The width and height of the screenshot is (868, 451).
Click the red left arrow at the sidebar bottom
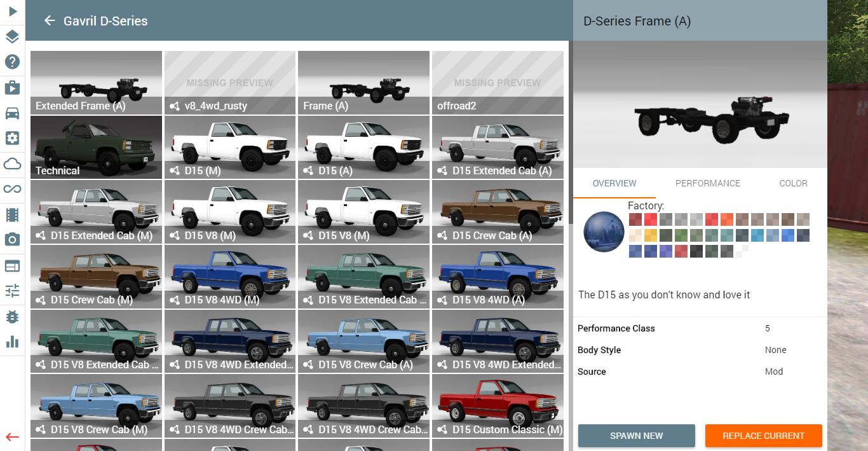[x=12, y=437]
